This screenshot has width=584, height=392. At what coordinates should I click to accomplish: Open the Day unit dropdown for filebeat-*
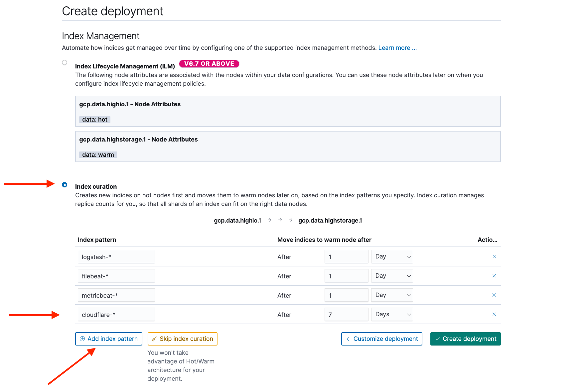pyautogui.click(x=392, y=275)
